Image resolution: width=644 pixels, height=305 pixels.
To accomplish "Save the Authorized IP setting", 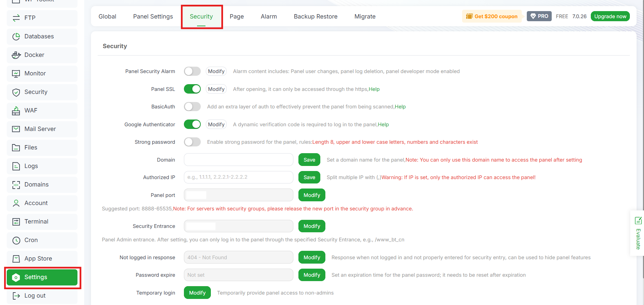I will 310,177.
